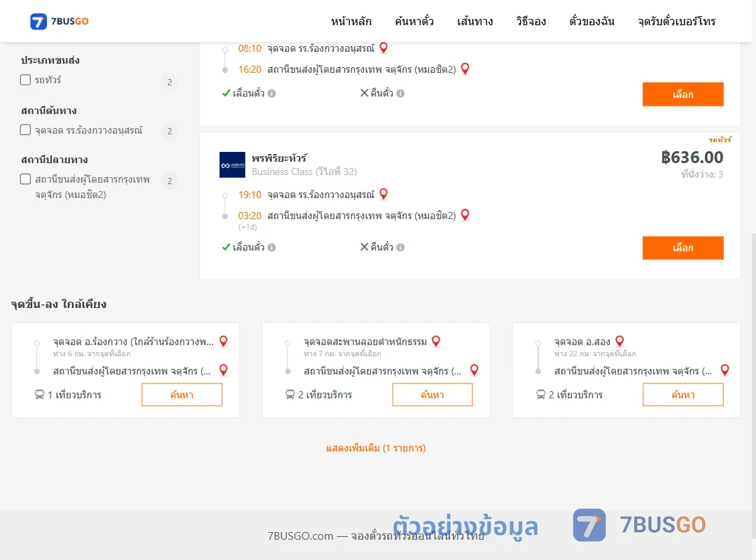This screenshot has width=756, height=560.
Task: Search from จุดจอด อ.ร้องกวาง with ค้นหา
Action: coord(182,395)
